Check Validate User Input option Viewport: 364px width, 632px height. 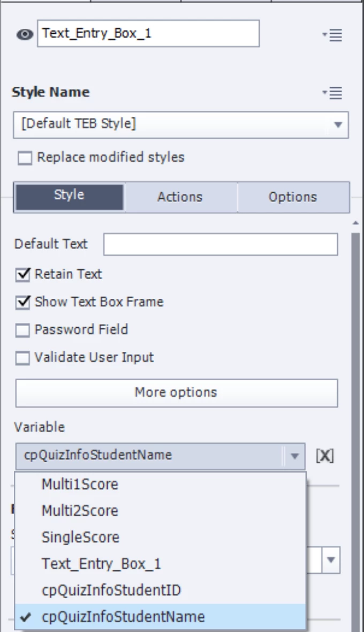22,358
